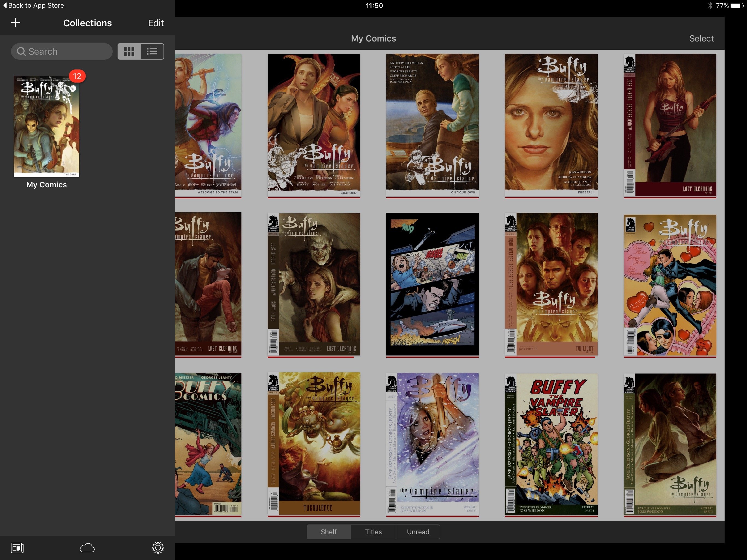
Task: Select the Shelf tab
Action: click(329, 532)
